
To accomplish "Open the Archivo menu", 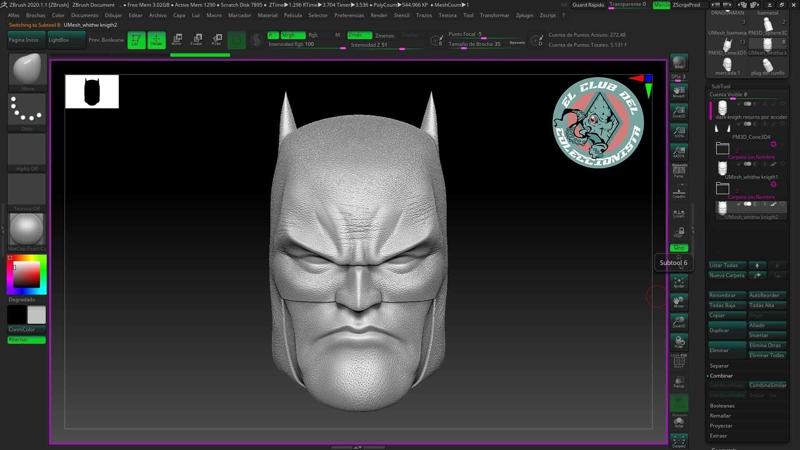I will pos(158,15).
